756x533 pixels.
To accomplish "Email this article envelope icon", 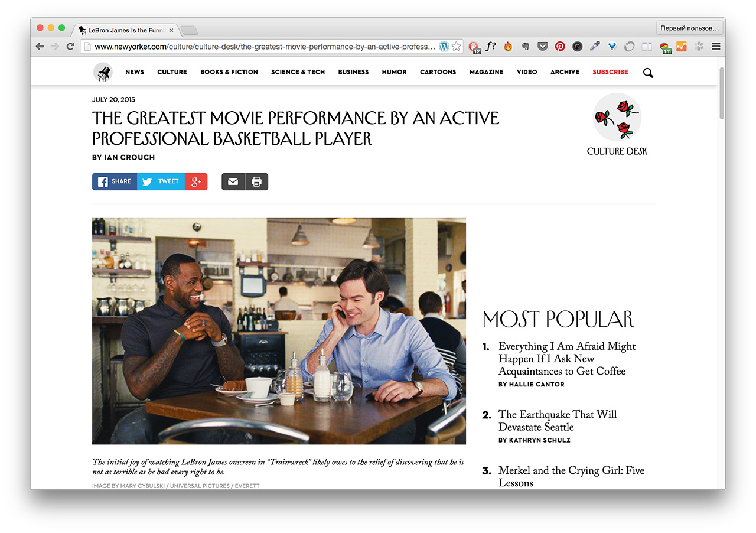I will pyautogui.click(x=233, y=181).
